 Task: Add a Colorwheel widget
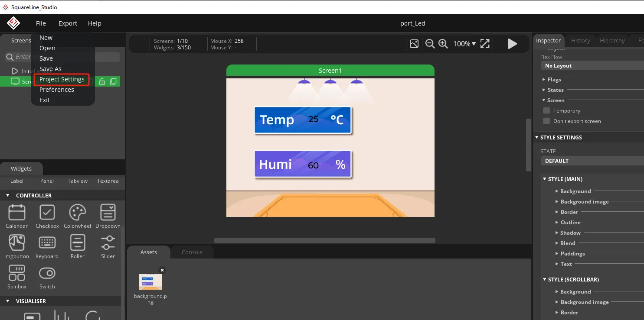78,216
